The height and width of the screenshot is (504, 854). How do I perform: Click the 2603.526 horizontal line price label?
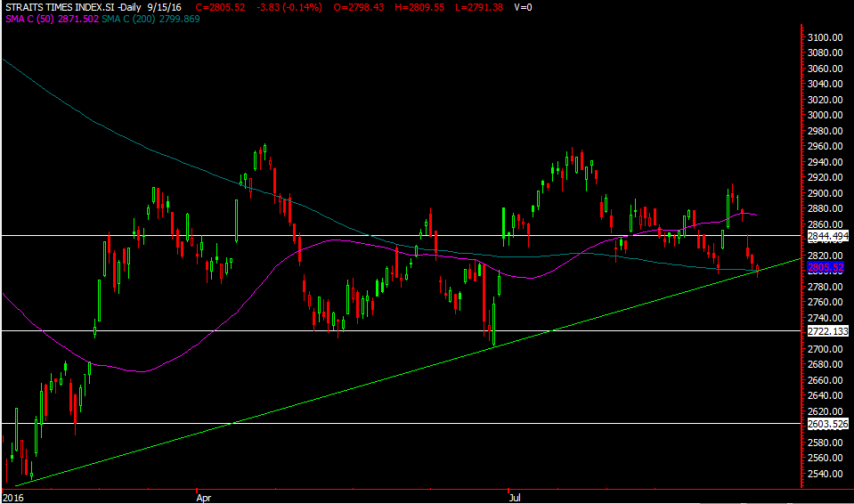click(x=828, y=424)
